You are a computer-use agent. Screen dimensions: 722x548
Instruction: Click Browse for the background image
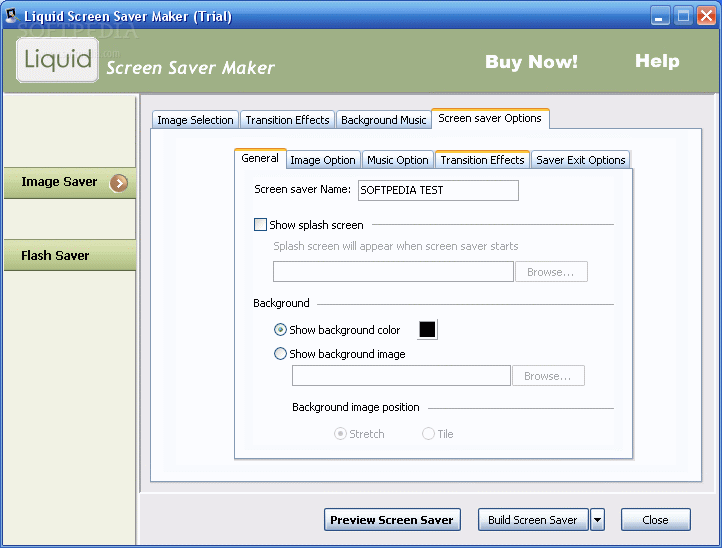click(548, 376)
